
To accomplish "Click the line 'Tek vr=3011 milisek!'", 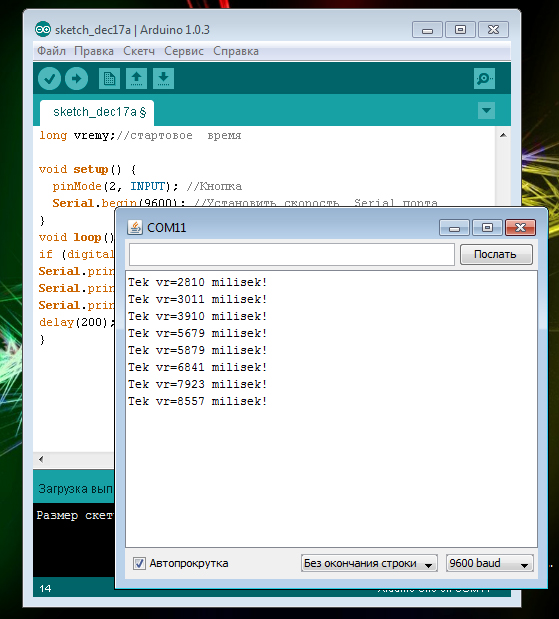I will click(x=197, y=299).
